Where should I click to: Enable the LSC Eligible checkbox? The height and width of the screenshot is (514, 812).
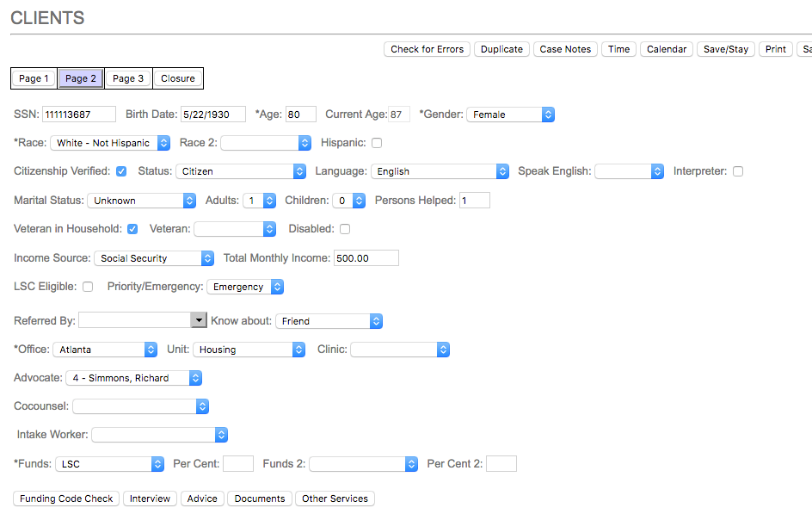click(x=88, y=287)
